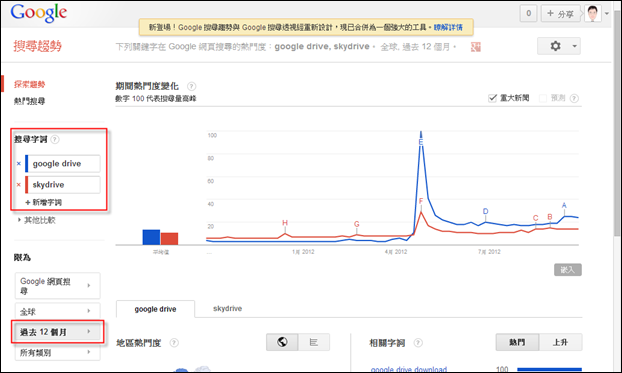
Task: Click news marker C on chart
Action: (x=536, y=218)
